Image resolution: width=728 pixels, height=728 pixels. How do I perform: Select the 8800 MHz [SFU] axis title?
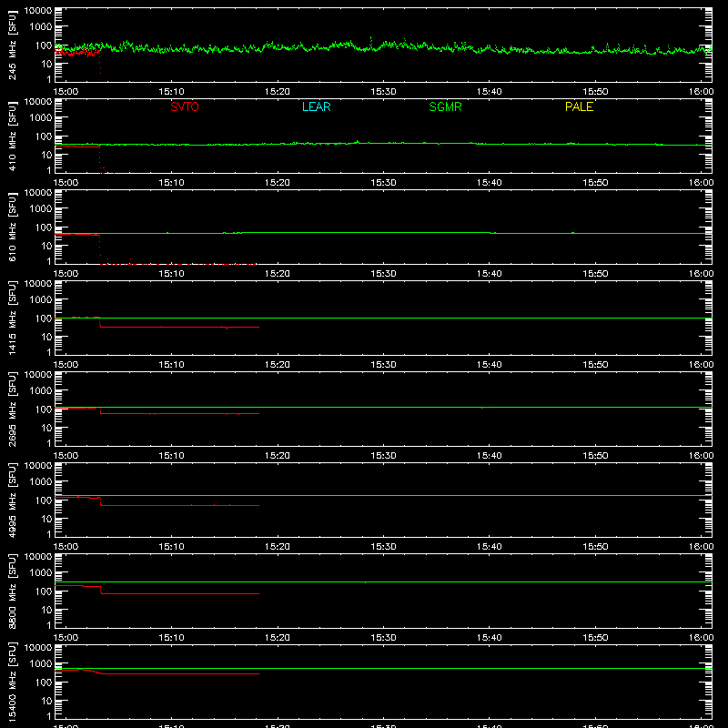[12, 591]
